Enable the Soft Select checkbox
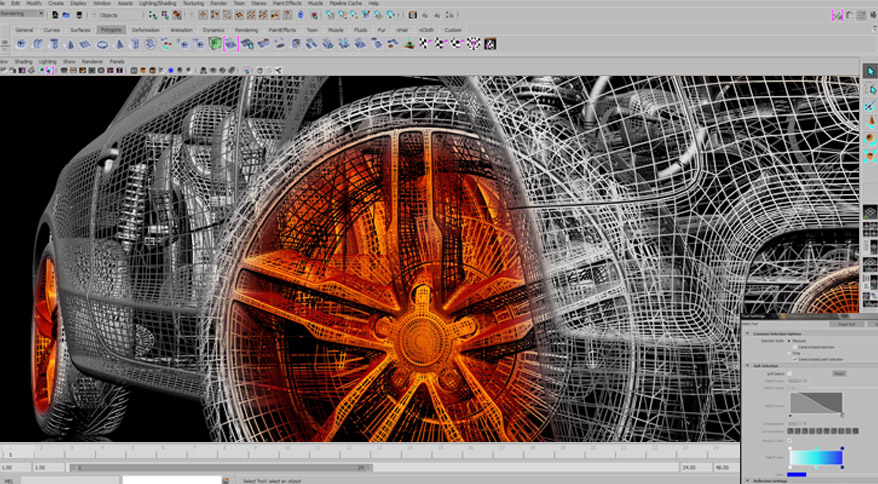This screenshot has height=484, width=878. click(x=791, y=373)
